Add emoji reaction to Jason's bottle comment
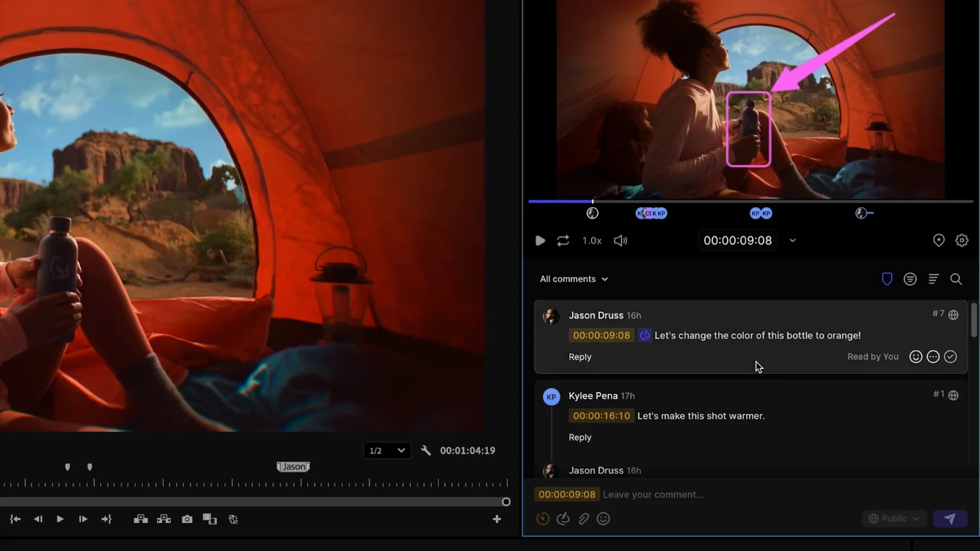The width and height of the screenshot is (980, 551). tap(916, 357)
